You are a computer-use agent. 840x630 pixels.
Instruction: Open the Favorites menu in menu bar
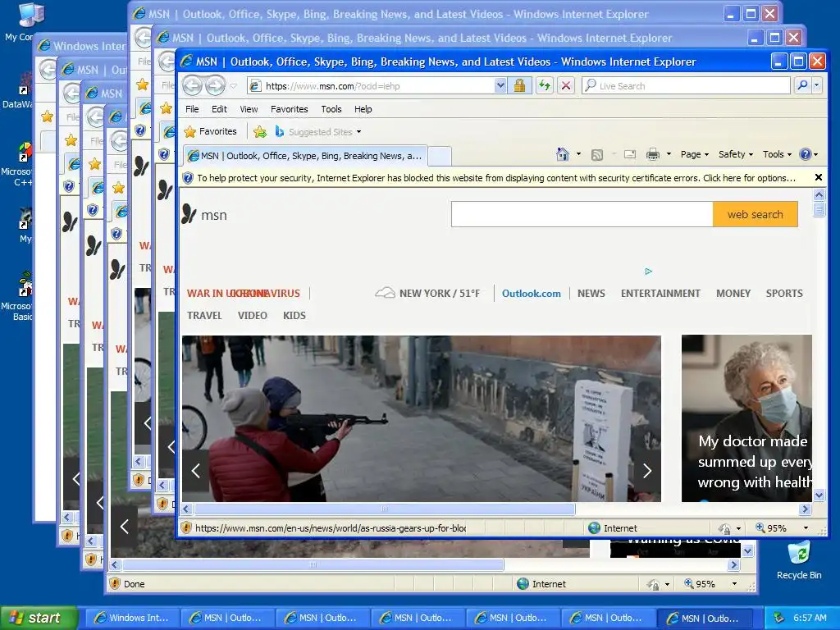point(290,109)
